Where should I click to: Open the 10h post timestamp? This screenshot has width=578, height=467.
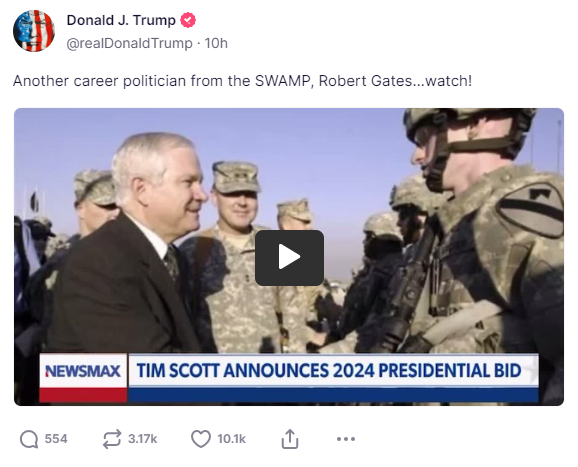click(x=216, y=43)
